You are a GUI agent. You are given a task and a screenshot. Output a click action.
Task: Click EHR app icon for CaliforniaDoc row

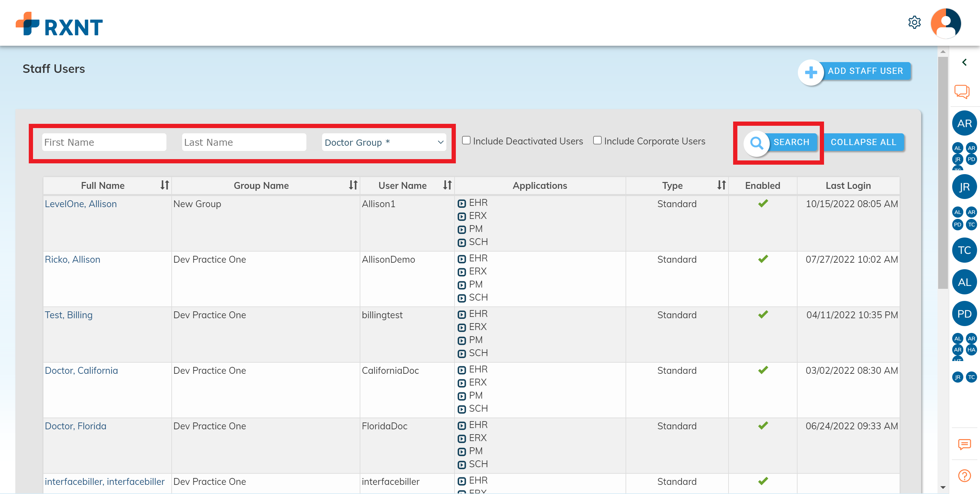(461, 370)
